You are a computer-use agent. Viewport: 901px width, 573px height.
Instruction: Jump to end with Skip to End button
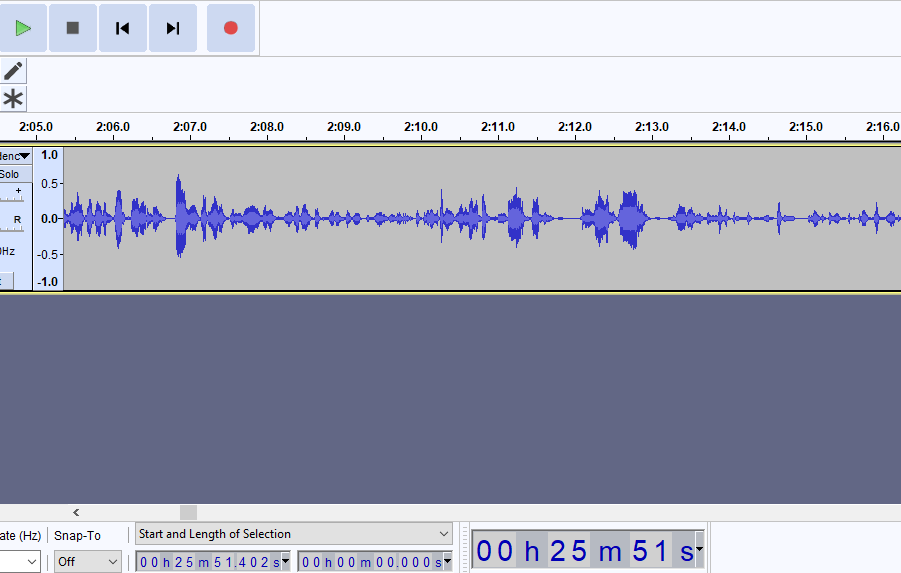coord(172,28)
